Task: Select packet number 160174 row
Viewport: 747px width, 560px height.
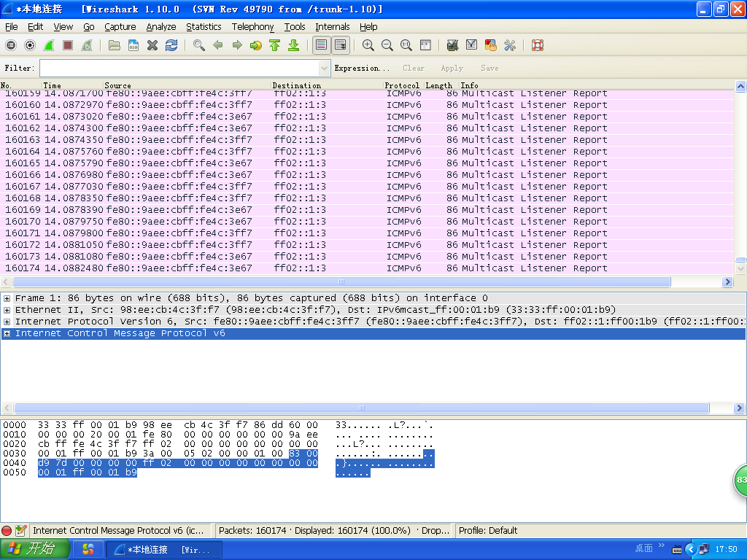Action: tap(367, 268)
